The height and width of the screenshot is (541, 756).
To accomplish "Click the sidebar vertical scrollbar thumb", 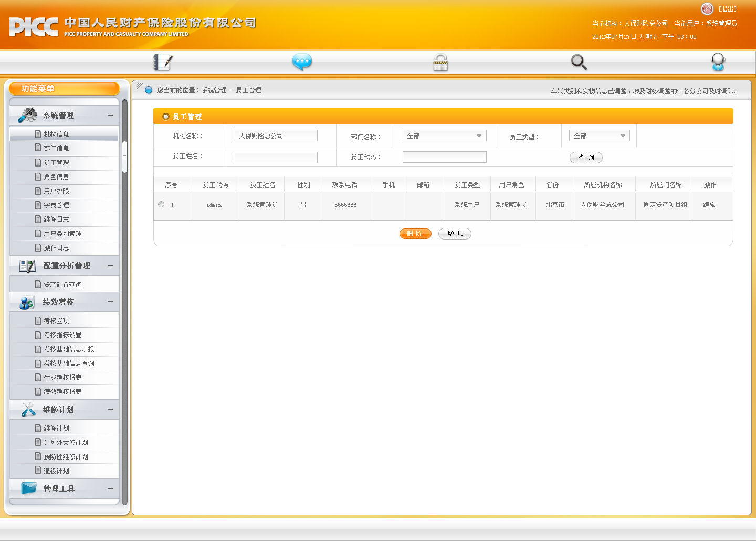I will [x=124, y=157].
